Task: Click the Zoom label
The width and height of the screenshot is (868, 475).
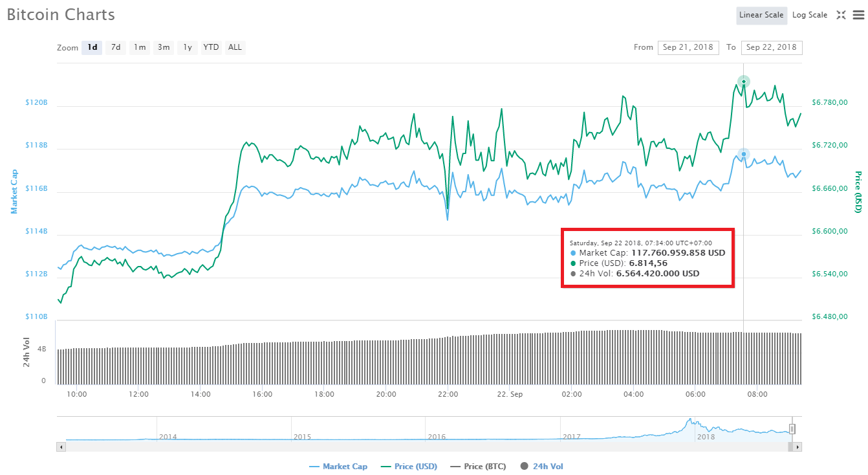Action: pos(67,48)
